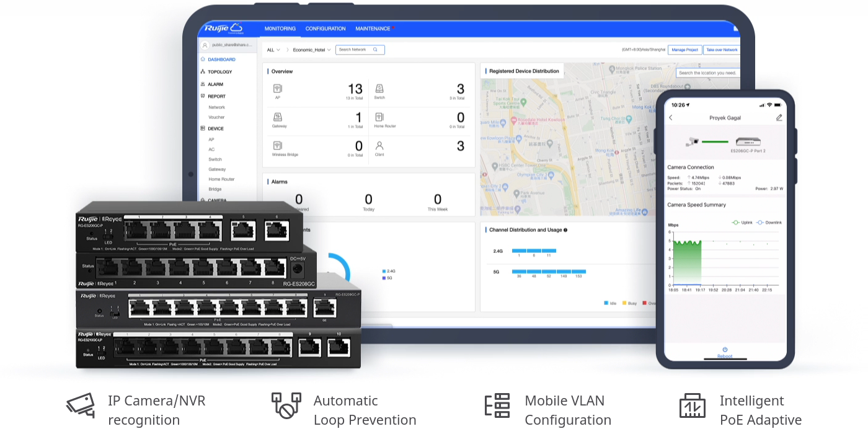
Task: Open the ALL network group dropdown
Action: pyautogui.click(x=273, y=50)
